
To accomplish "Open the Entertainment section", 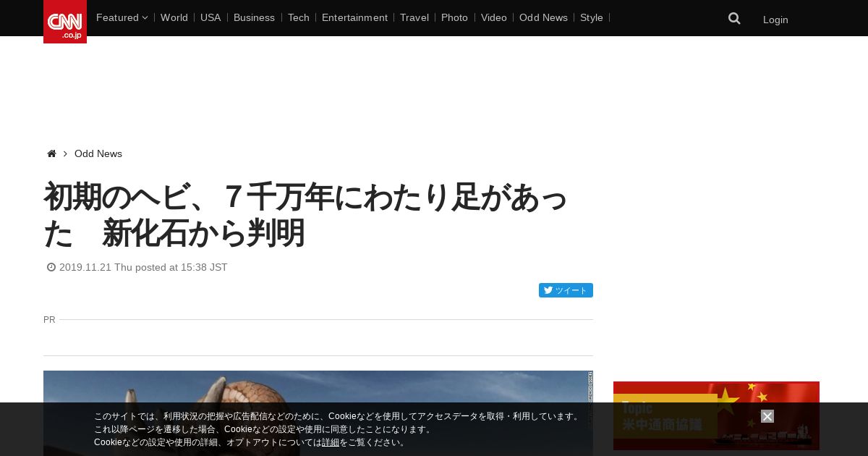I will tap(354, 17).
